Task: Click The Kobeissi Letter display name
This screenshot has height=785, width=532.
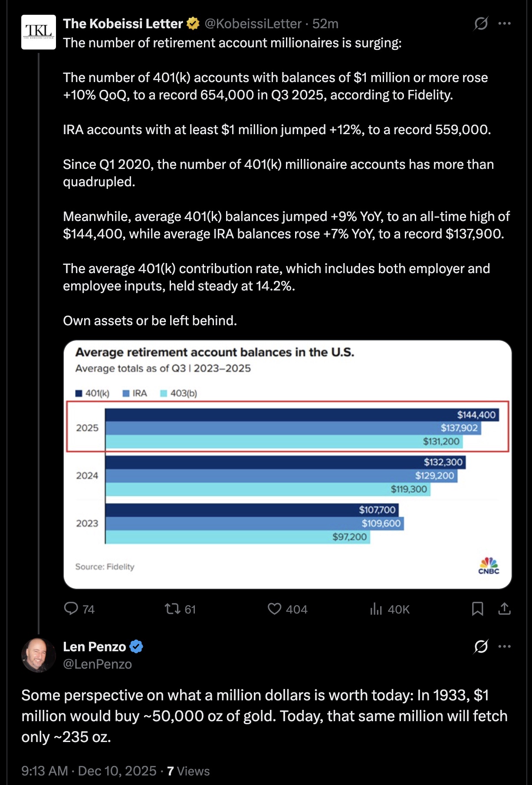Action: pyautogui.click(x=123, y=23)
